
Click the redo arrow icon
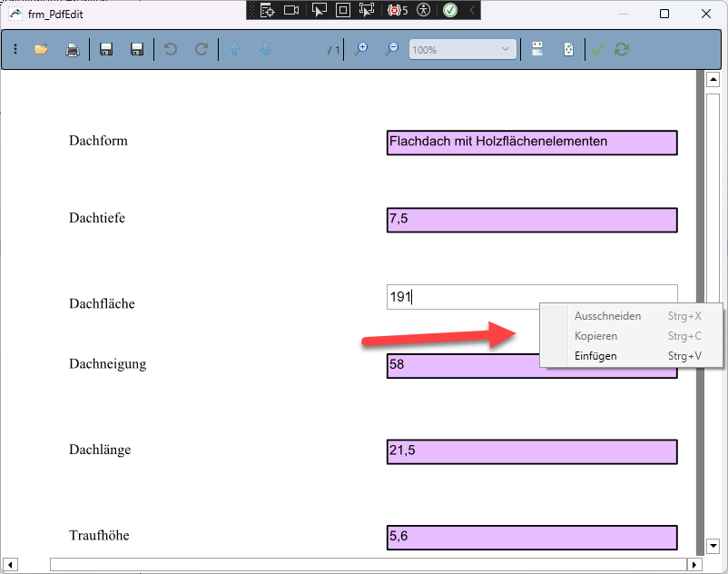pos(201,49)
